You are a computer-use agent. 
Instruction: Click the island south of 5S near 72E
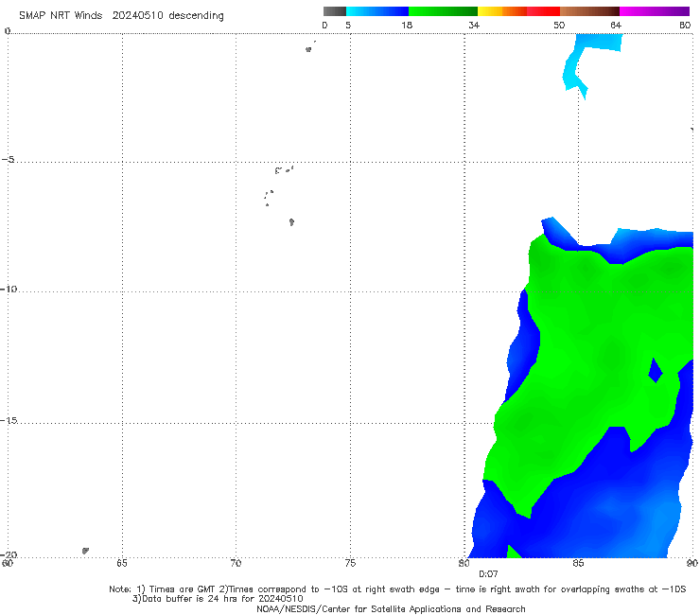coord(291,222)
